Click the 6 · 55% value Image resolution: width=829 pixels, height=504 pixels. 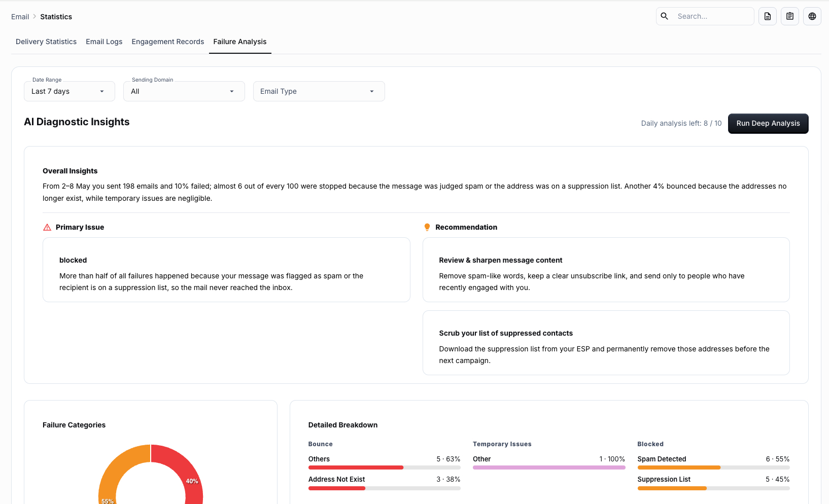778,459
